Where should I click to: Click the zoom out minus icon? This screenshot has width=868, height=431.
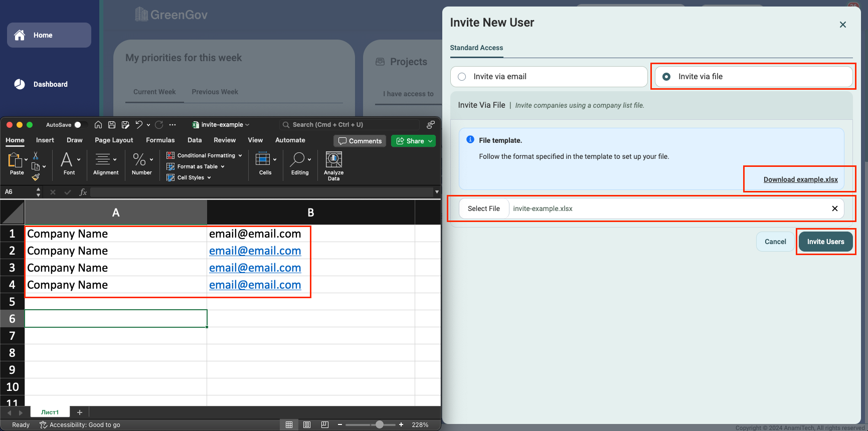[x=340, y=425]
